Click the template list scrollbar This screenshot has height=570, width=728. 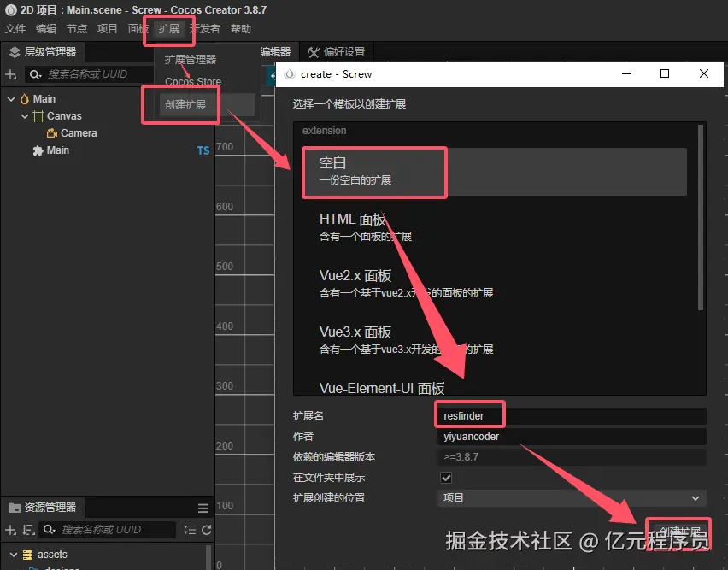(701, 217)
